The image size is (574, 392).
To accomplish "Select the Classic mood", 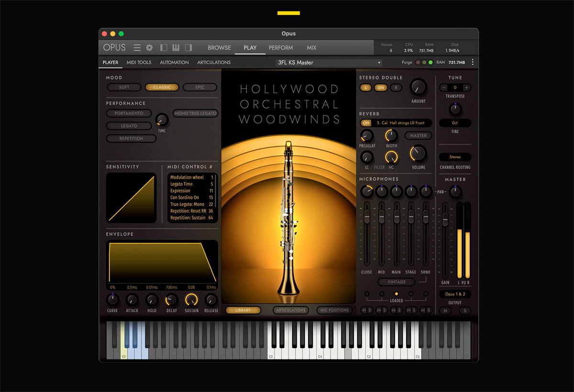I will (162, 87).
